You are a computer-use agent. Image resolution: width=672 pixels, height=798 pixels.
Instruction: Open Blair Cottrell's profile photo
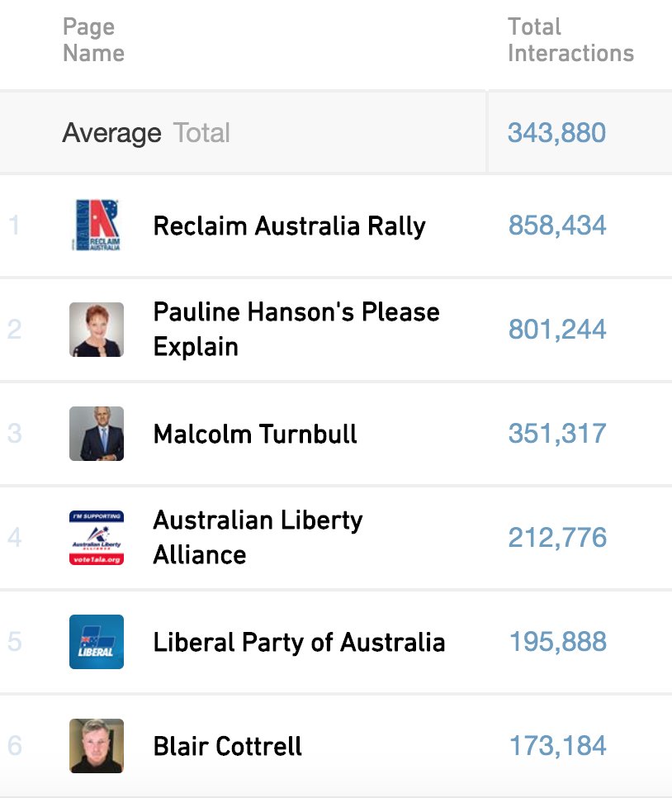(x=97, y=746)
